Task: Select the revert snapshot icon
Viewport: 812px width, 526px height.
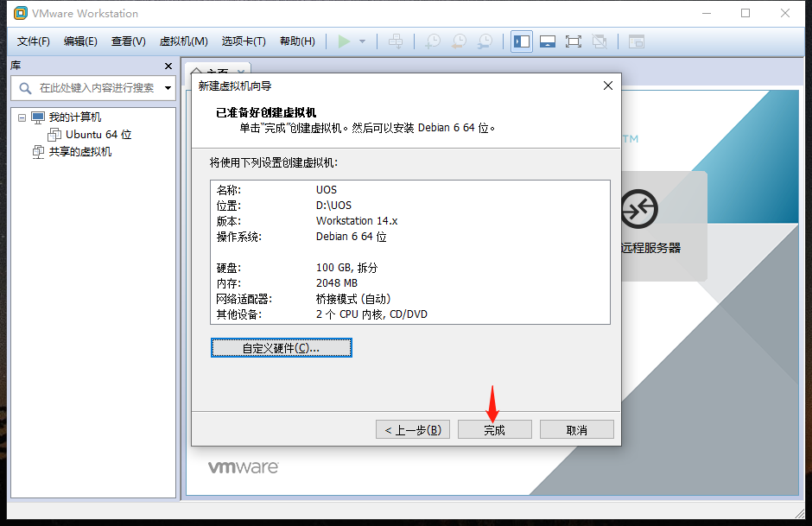Action: [x=459, y=41]
